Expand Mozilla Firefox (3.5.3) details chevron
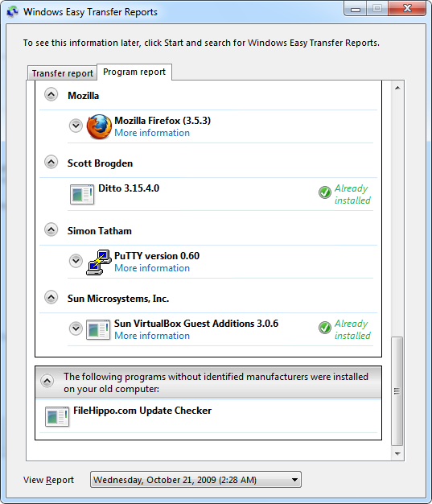 [76, 126]
